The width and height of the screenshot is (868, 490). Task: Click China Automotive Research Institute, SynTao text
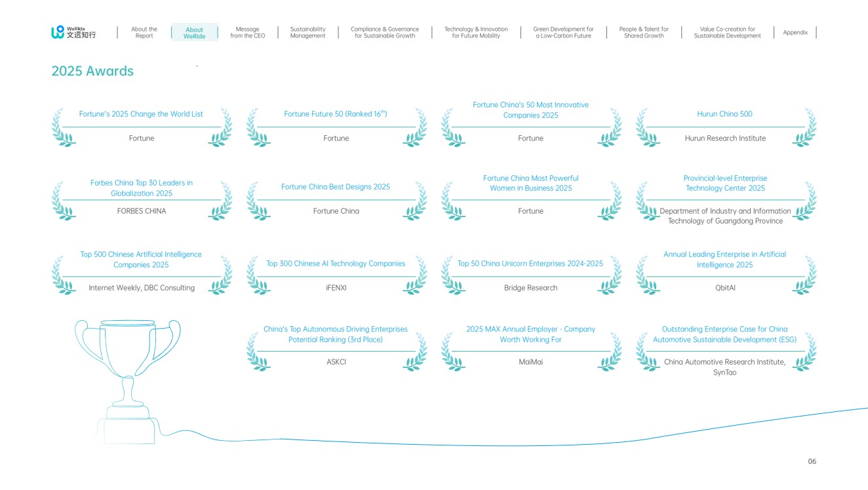(725, 367)
